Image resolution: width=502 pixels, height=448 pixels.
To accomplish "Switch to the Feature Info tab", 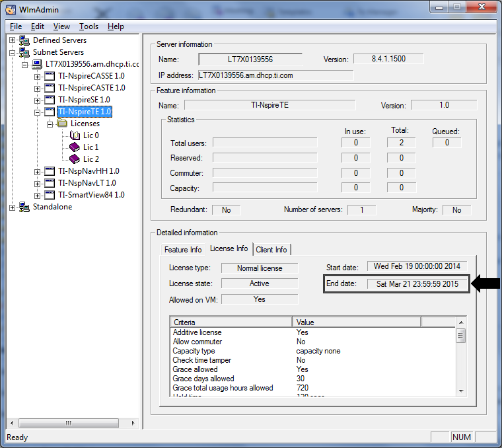I will 183,250.
